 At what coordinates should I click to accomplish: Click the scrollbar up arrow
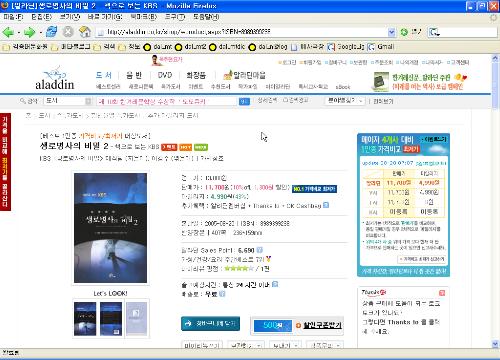(x=495, y=58)
